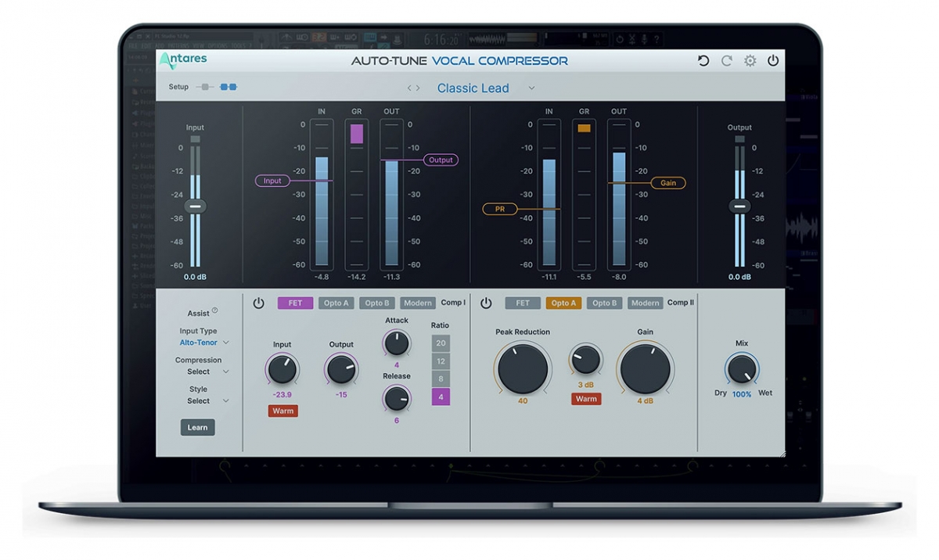Screen dimensions: 939x560
Task: Set the ratio to 20
Action: 441,343
